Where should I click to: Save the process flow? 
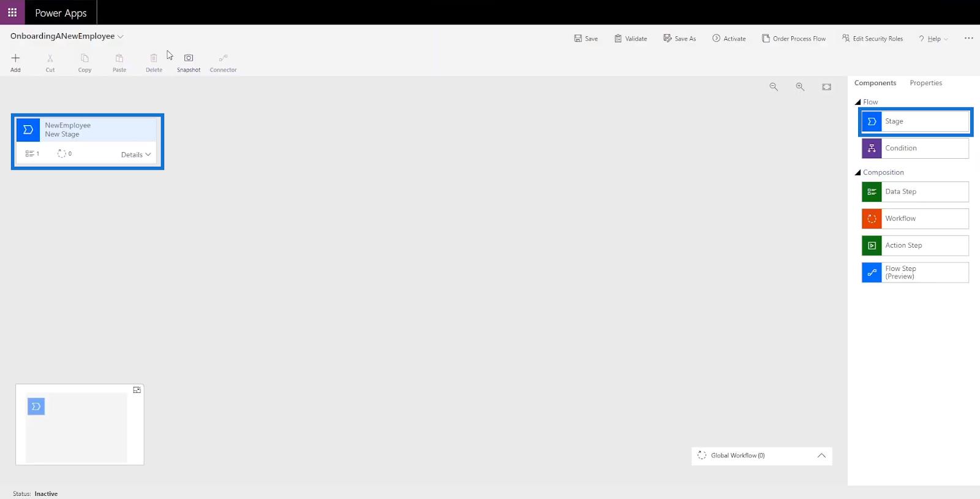[586, 39]
